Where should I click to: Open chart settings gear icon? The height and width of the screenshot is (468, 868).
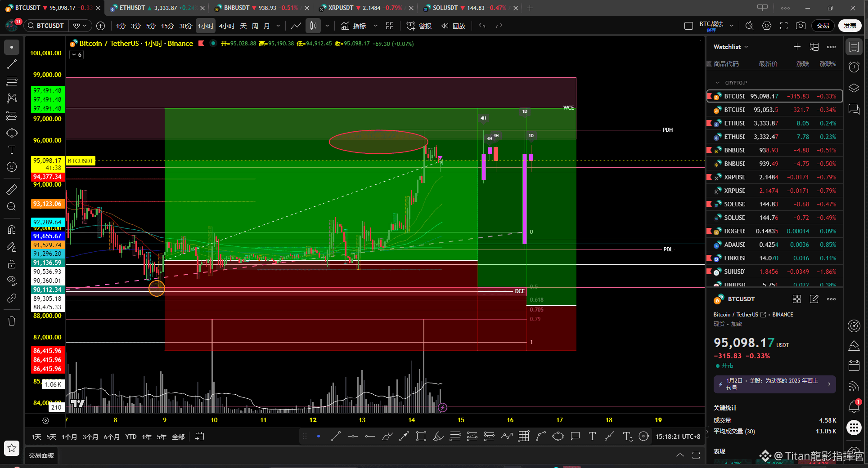coord(767,26)
